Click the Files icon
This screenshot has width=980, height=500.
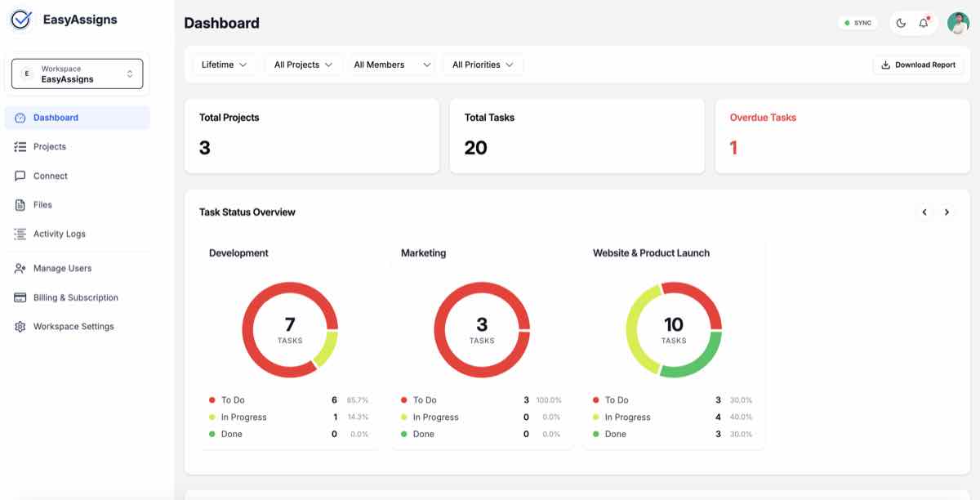20,204
